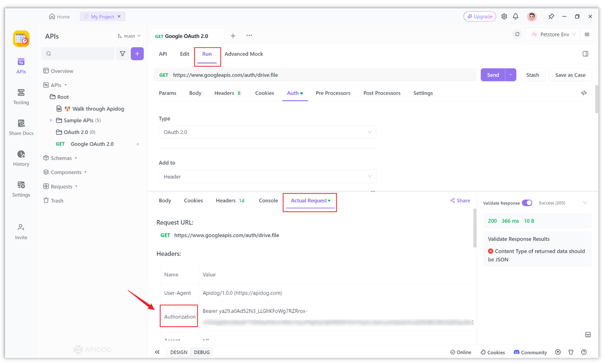
Task: Open the Send button dropdown arrow
Action: click(x=510, y=75)
